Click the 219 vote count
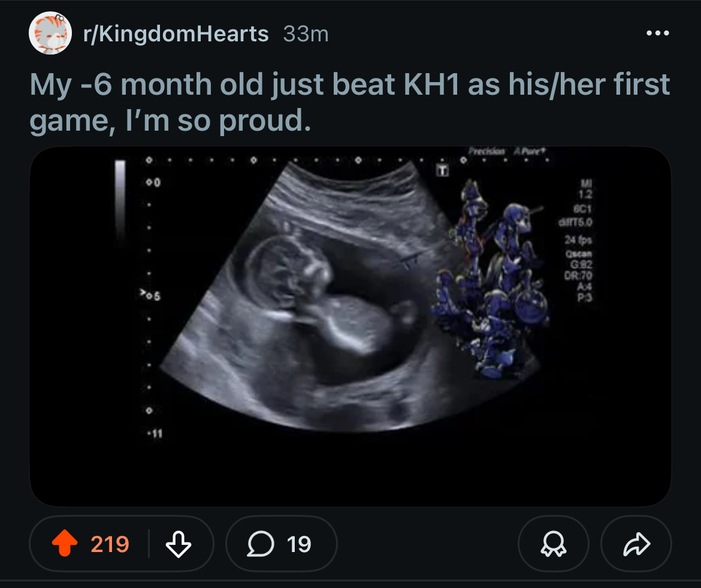The height and width of the screenshot is (588, 701). (x=110, y=544)
